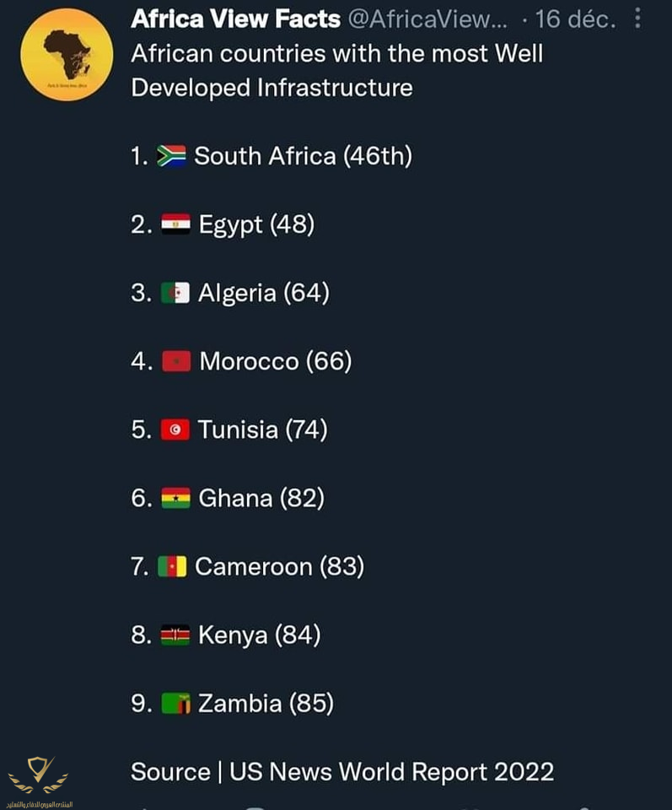Click the golden shield watermark logo
Viewport: 672px width, 810px height.
click(x=39, y=775)
